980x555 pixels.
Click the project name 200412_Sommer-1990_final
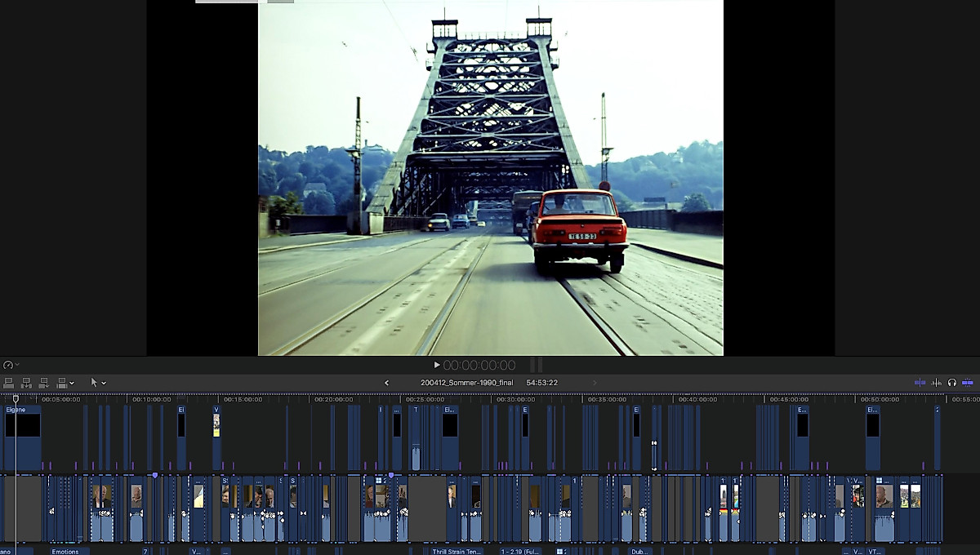pyautogui.click(x=466, y=382)
